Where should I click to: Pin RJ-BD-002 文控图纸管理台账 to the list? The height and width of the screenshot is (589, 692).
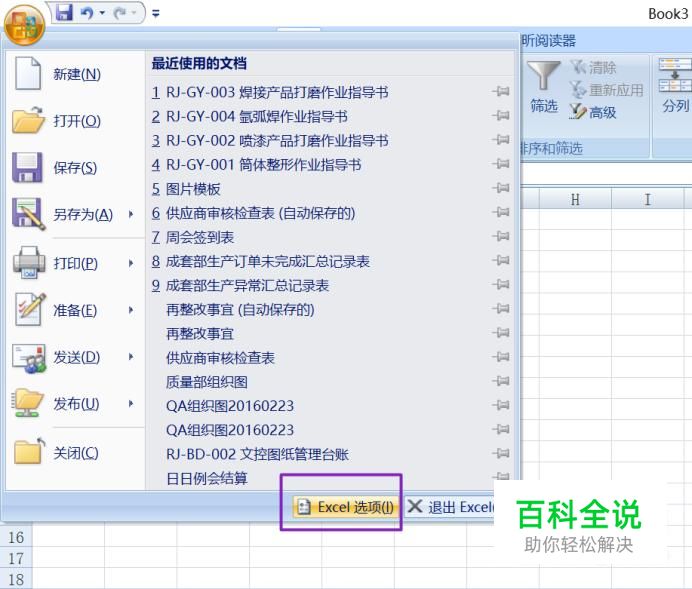(501, 454)
